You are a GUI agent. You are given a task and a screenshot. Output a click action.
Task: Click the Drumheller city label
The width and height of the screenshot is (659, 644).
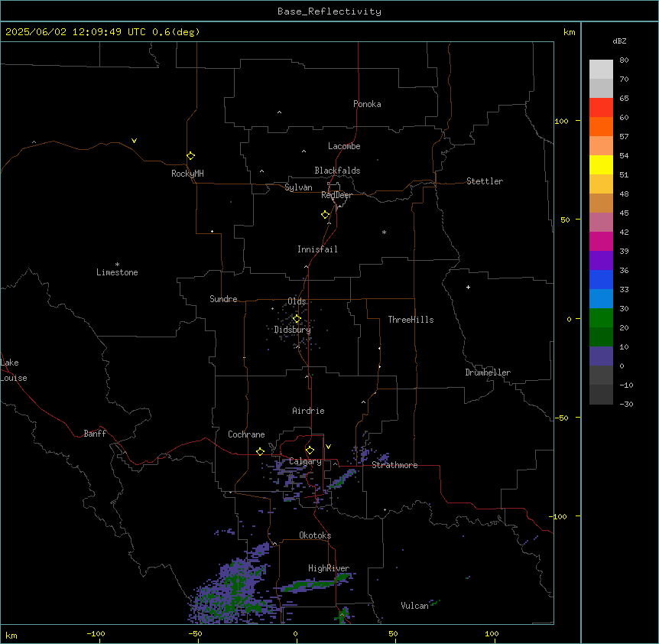click(488, 372)
